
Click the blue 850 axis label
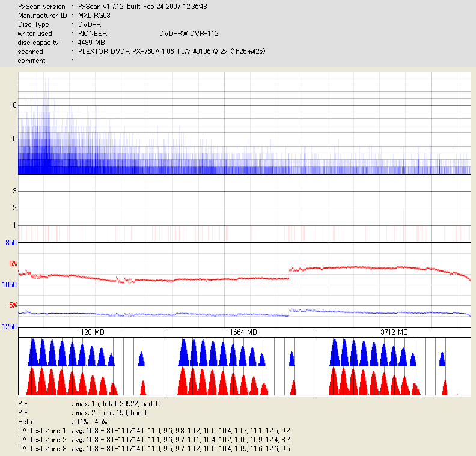point(11,243)
